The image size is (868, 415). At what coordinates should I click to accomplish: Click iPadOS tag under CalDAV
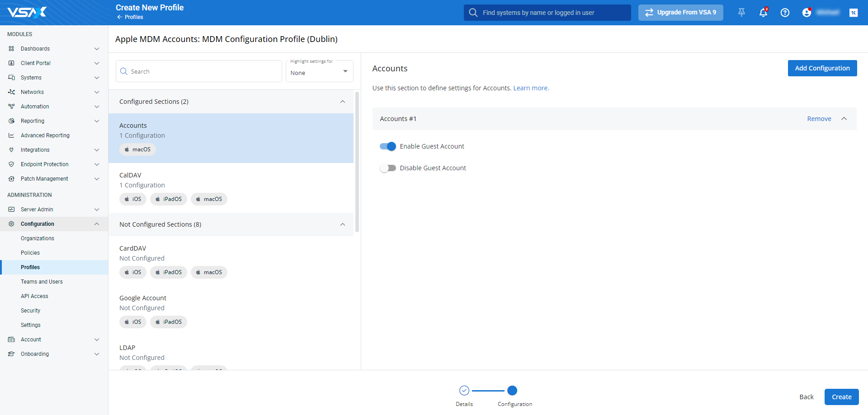coord(169,199)
